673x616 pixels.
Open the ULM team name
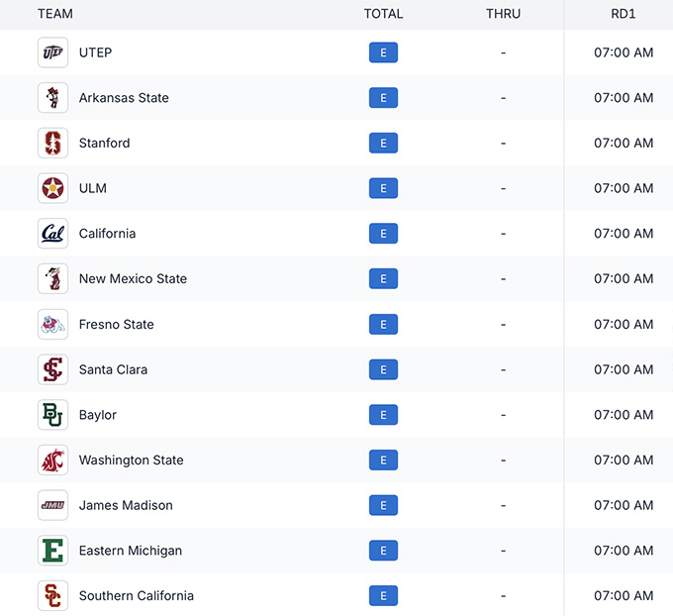pos(93,188)
